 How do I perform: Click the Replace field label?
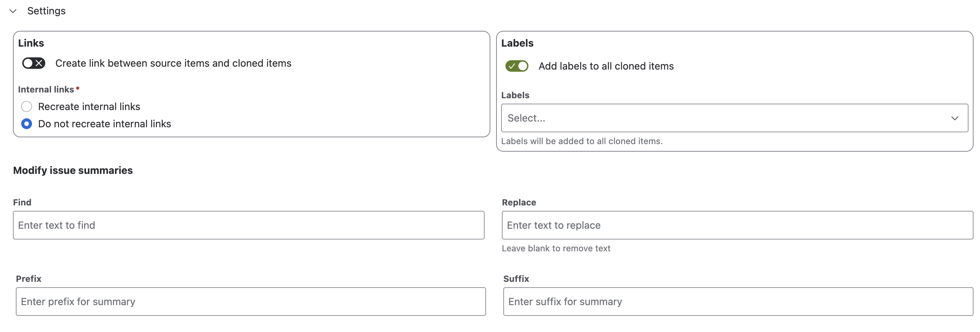518,203
